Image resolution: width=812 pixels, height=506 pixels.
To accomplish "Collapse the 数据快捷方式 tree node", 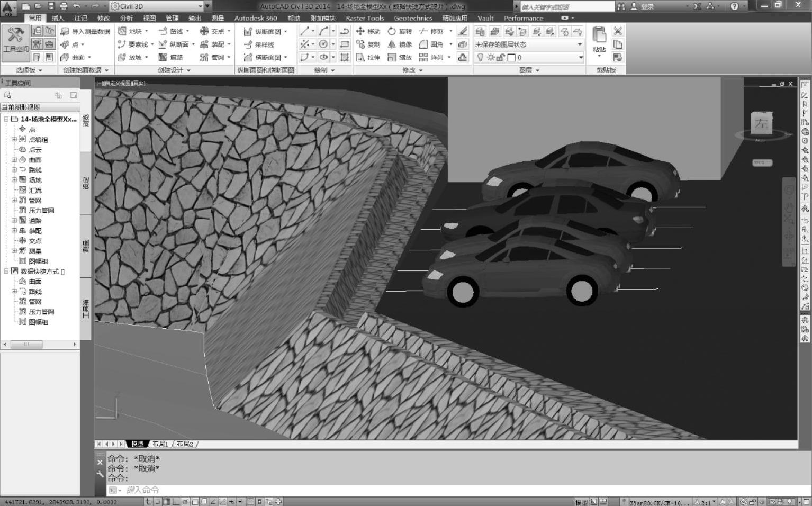I will point(6,271).
